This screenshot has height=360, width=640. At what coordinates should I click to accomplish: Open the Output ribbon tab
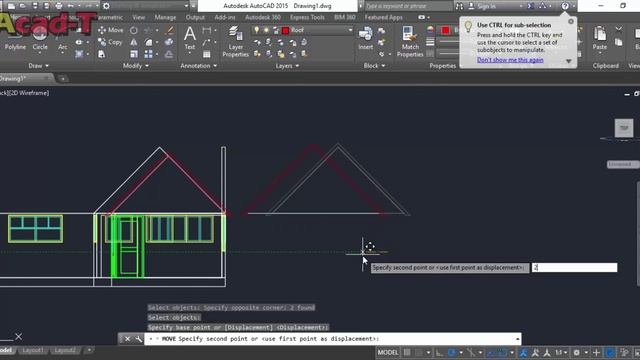(x=195, y=17)
